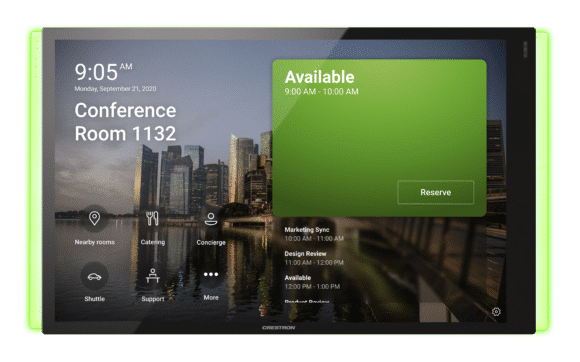Open the Catering fork and knife icon
The height and width of the screenshot is (362, 580).
152,218
